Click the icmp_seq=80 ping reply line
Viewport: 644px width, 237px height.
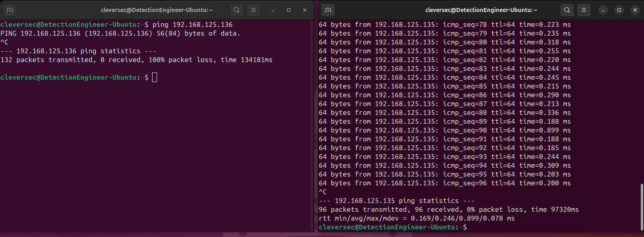point(445,42)
